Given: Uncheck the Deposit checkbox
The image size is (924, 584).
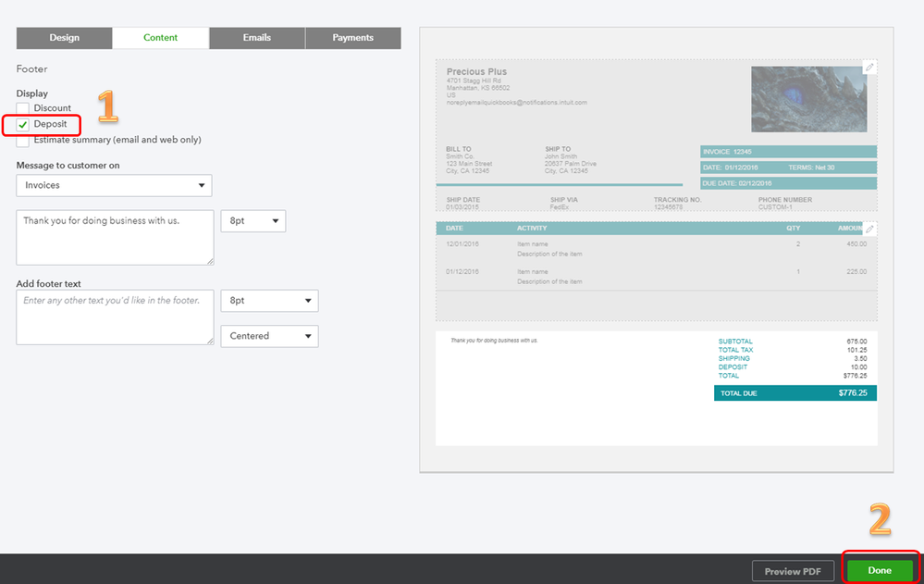Looking at the screenshot, I should [22, 124].
